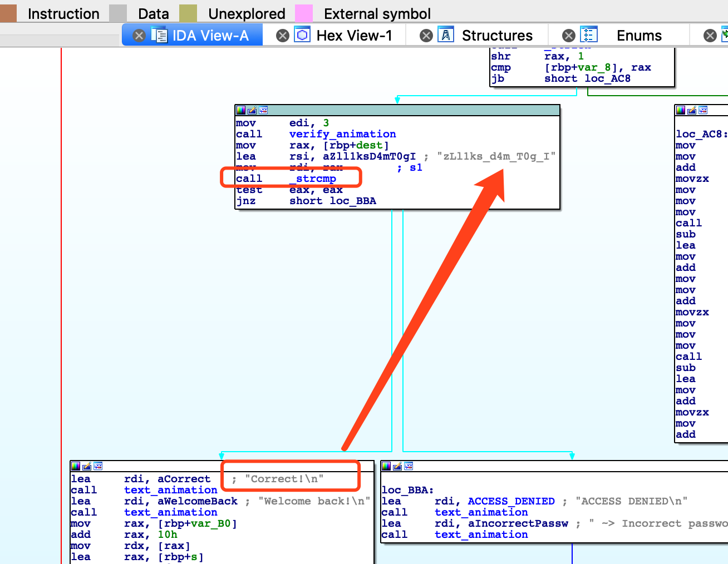Click the Instruction legend color swatch
Image resolution: width=728 pixels, height=564 pixels.
[8, 13]
